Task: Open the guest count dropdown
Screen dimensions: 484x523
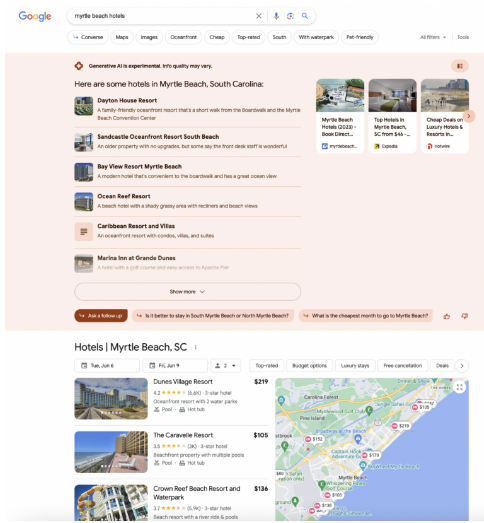Action: [225, 366]
